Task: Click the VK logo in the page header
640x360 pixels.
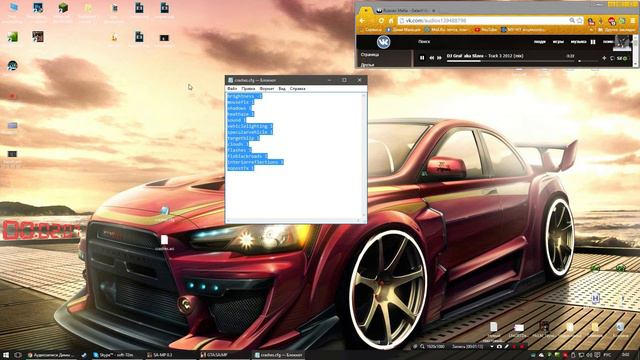Action: 383,42
